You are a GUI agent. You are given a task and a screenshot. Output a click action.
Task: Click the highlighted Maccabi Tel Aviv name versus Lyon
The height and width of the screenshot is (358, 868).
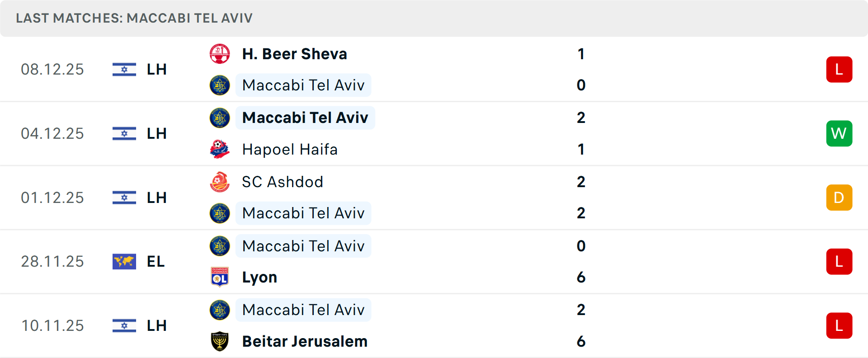pos(303,246)
